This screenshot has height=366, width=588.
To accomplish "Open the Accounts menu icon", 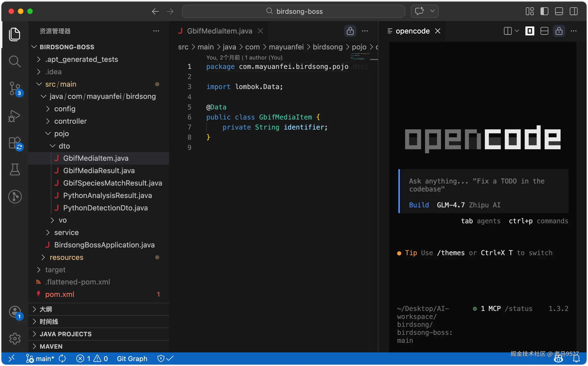I will pos(15,312).
